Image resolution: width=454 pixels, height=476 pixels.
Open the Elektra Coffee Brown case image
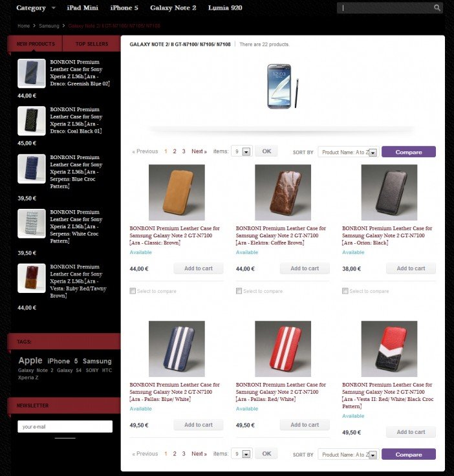[283, 192]
